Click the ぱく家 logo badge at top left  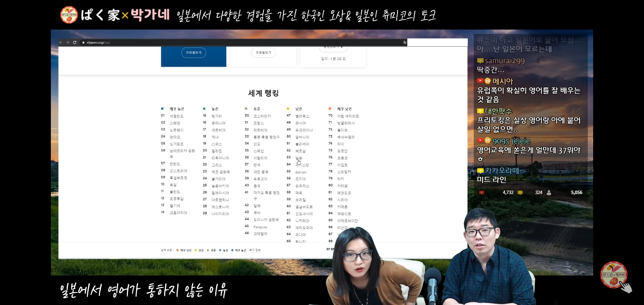pos(69,15)
